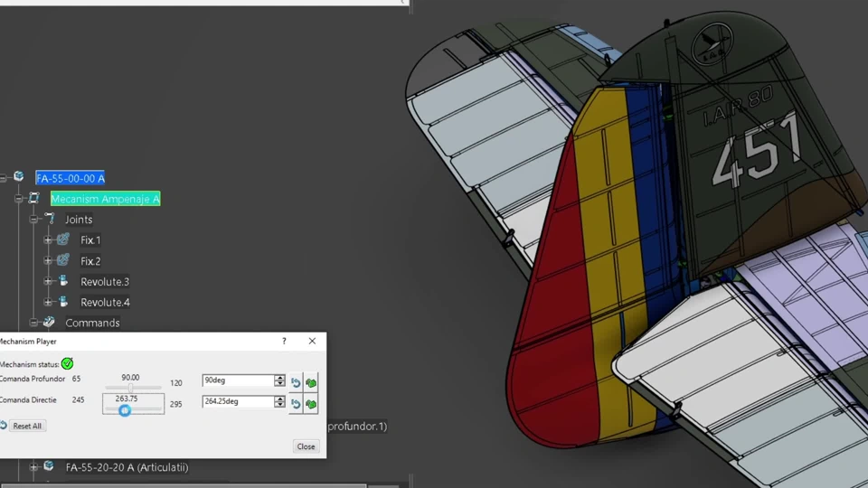Focus the 90deg value field

tap(238, 380)
